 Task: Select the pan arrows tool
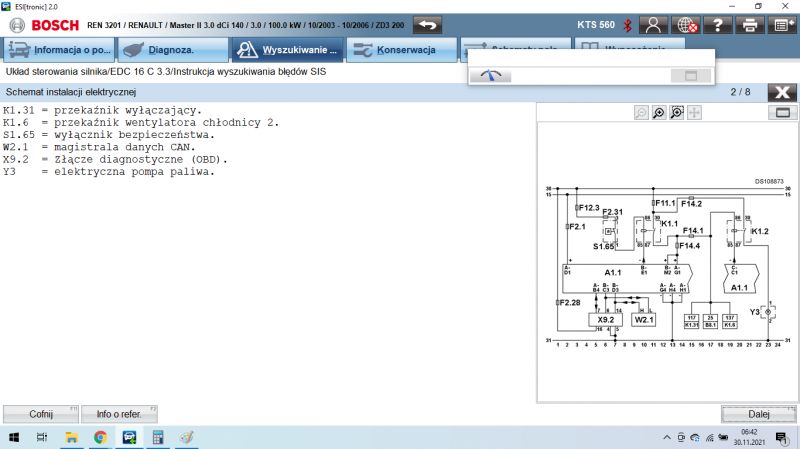(x=694, y=113)
